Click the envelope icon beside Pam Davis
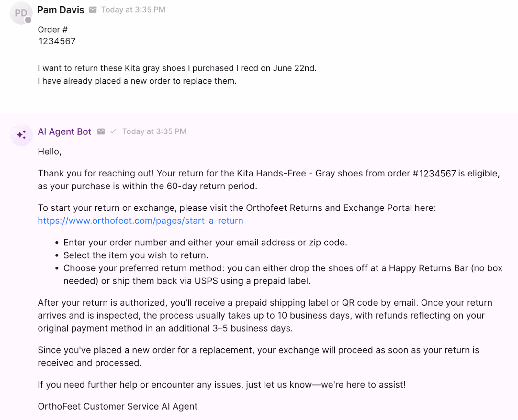518x420 pixels. coord(93,10)
